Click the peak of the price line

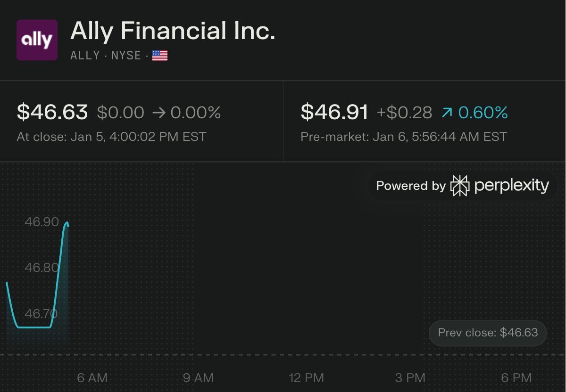click(x=67, y=222)
